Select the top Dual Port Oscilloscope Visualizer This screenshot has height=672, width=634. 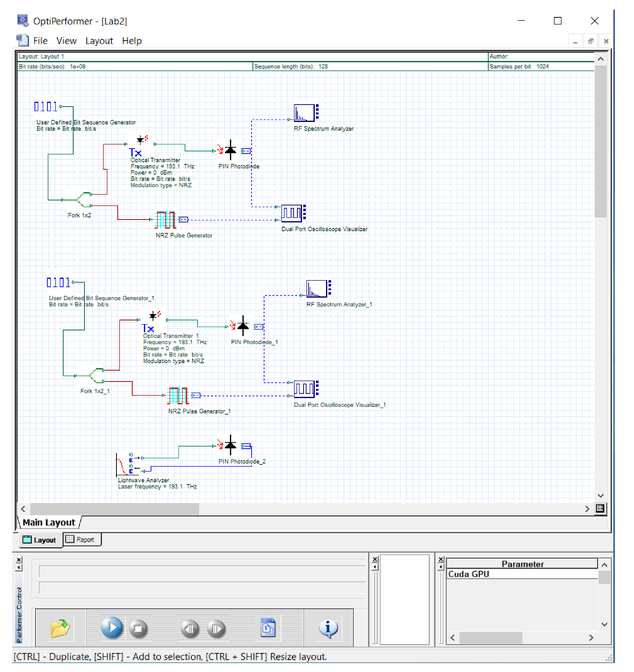(292, 213)
